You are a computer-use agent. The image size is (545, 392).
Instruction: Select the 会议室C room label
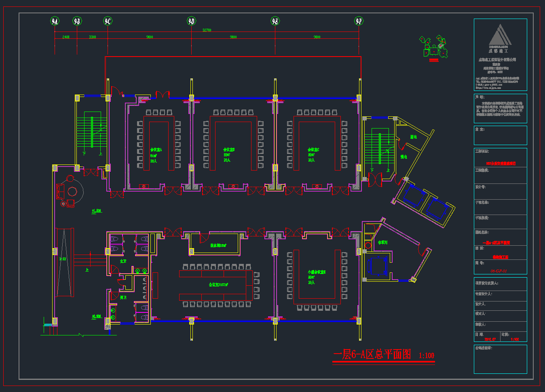tap(313, 150)
